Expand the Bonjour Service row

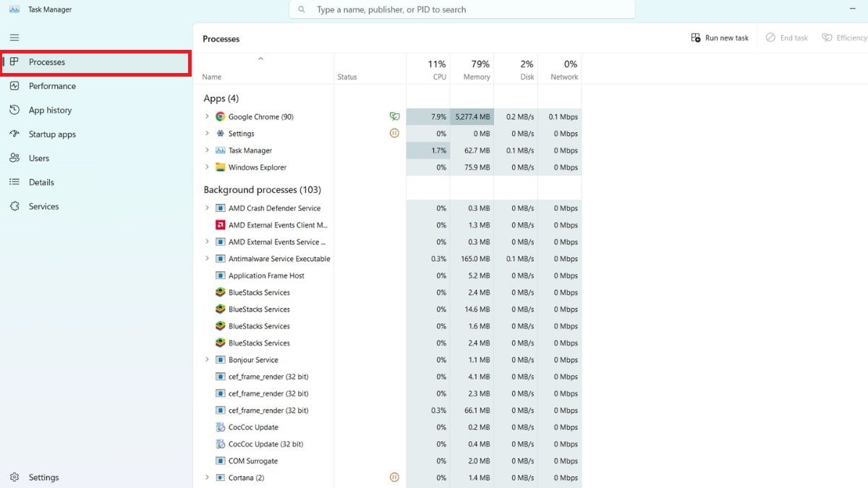[207, 359]
